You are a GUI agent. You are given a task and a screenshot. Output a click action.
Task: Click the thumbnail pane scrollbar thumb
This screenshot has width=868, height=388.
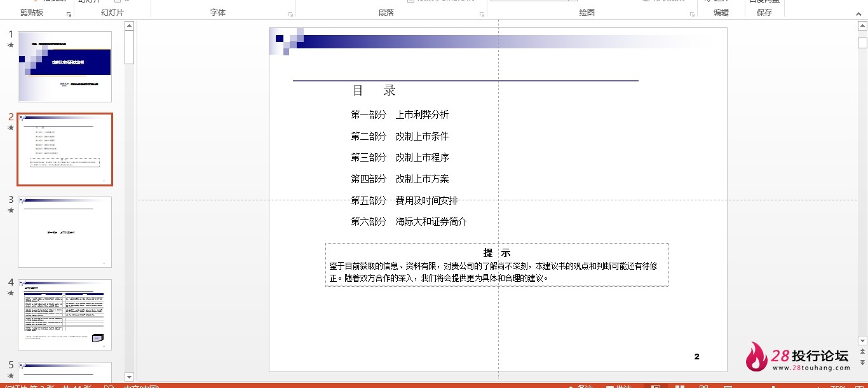[x=130, y=48]
